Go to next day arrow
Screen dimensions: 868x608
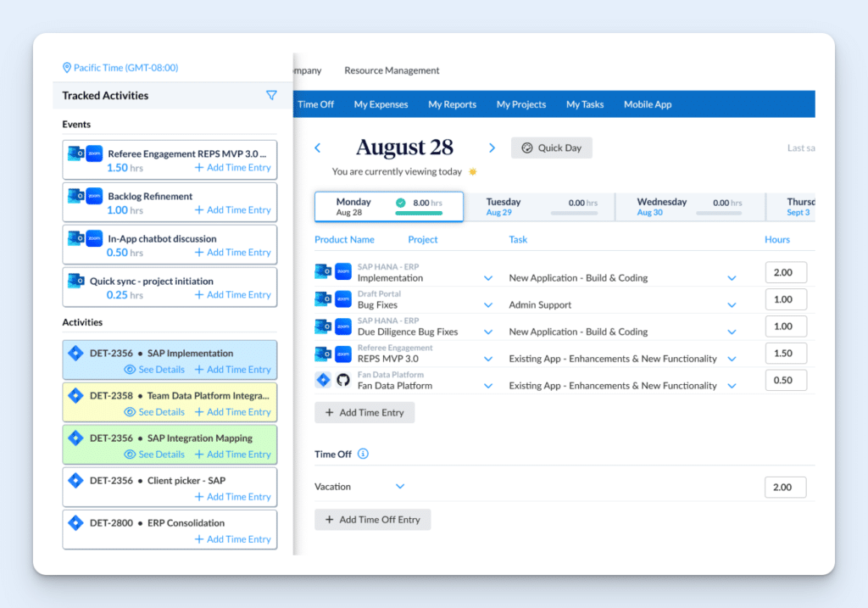[492, 148]
